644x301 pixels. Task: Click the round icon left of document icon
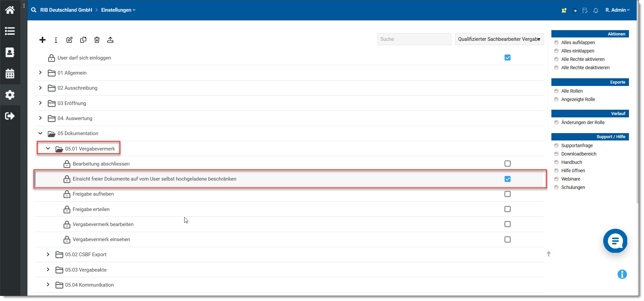(575, 10)
